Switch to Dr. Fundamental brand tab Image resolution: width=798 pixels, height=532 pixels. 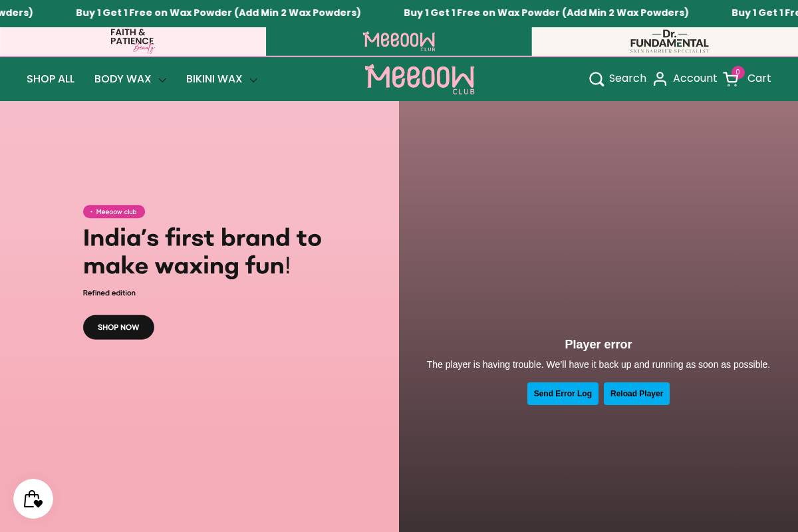pyautogui.click(x=665, y=41)
